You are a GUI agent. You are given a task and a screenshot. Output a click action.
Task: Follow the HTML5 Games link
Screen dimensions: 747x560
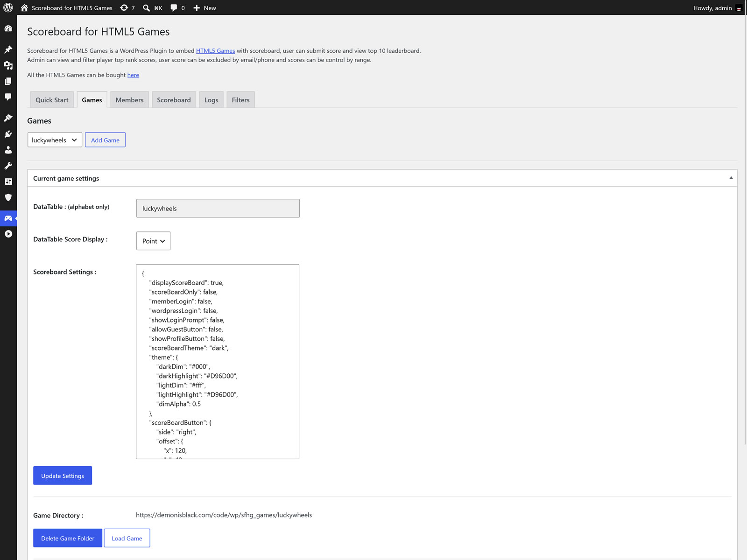tap(215, 50)
